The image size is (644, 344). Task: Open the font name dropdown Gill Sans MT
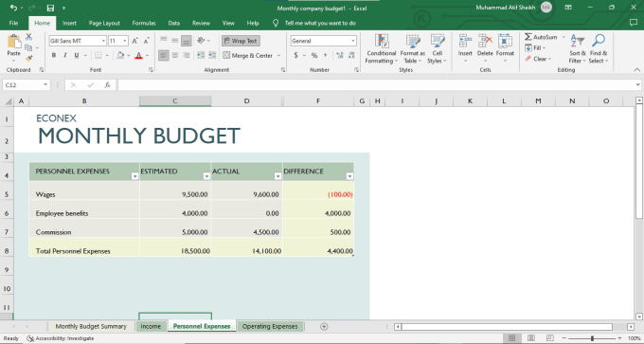pyautogui.click(x=103, y=41)
